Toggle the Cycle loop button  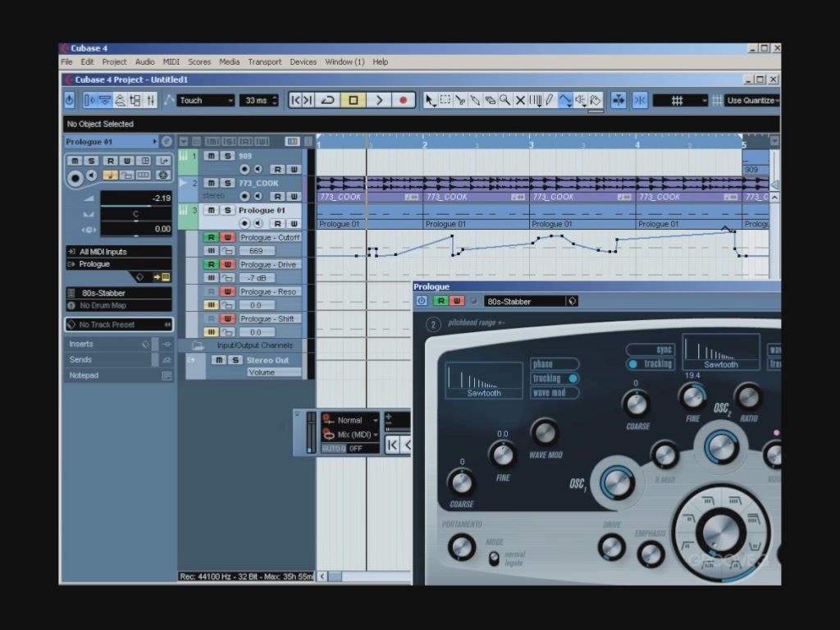(x=328, y=100)
